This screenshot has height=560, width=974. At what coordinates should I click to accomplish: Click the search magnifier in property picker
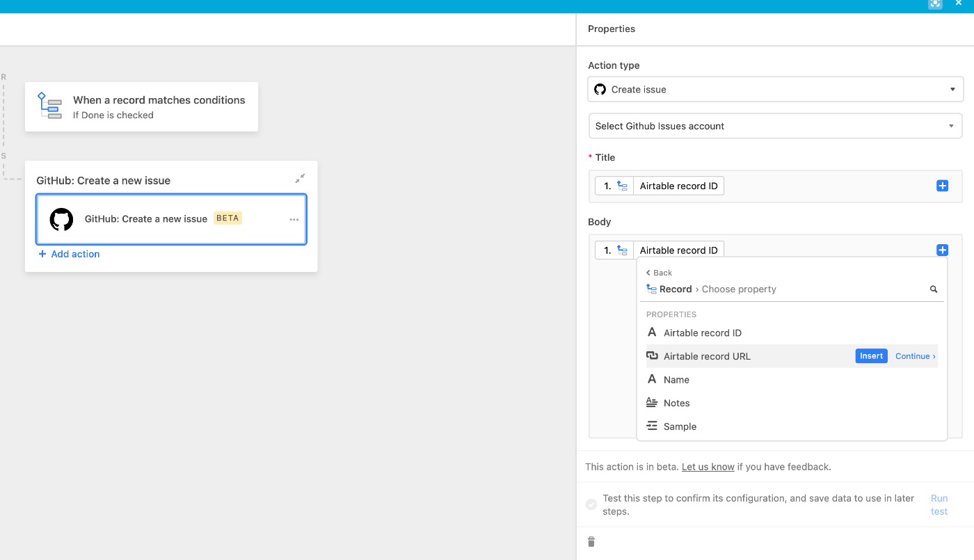tap(934, 289)
